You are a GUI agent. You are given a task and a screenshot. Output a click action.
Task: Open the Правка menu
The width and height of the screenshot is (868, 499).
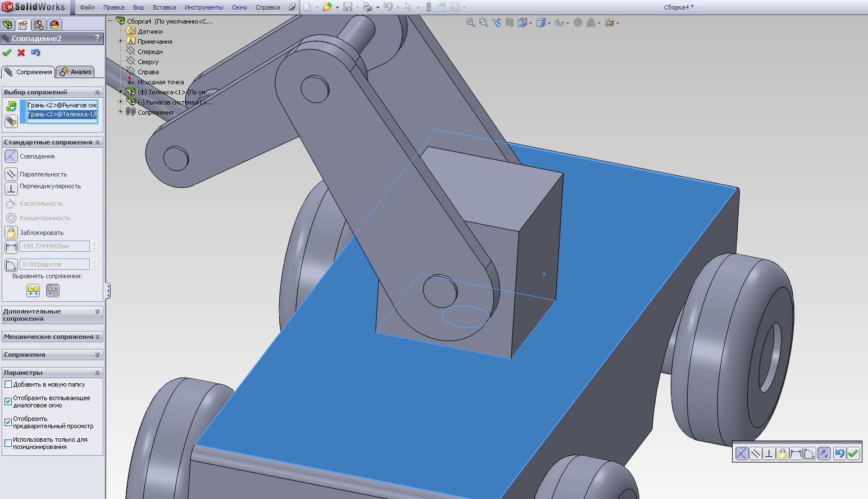(x=114, y=7)
